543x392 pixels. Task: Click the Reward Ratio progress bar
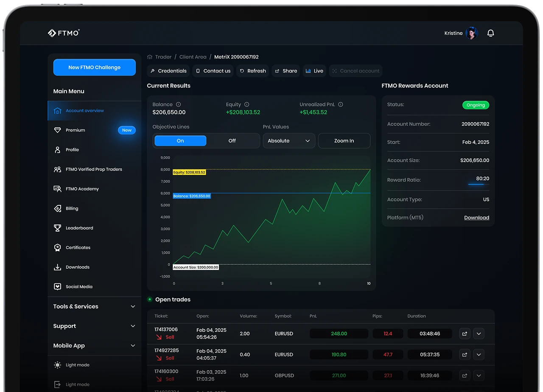(476, 184)
